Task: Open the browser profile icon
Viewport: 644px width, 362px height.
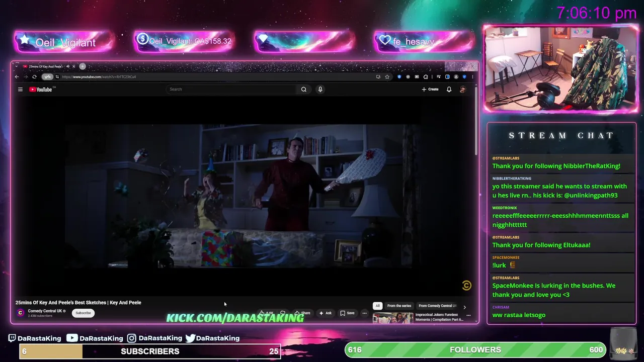Action: (456, 77)
